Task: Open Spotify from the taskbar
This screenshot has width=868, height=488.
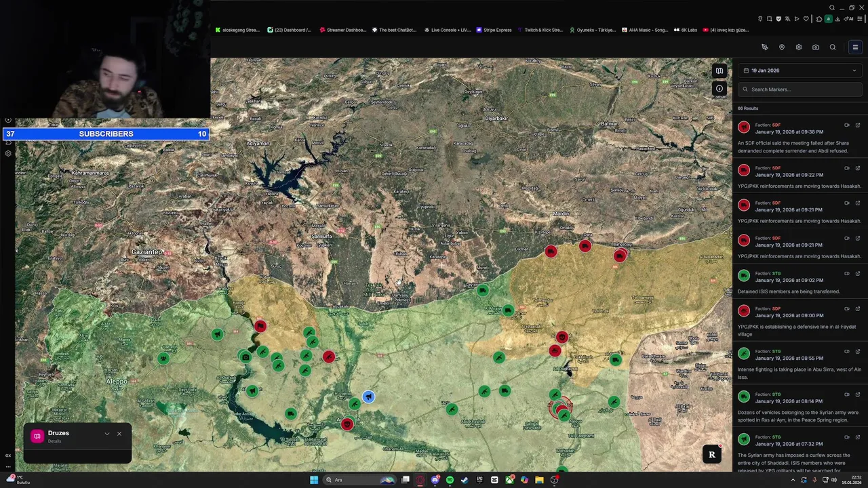Action: 450,480
